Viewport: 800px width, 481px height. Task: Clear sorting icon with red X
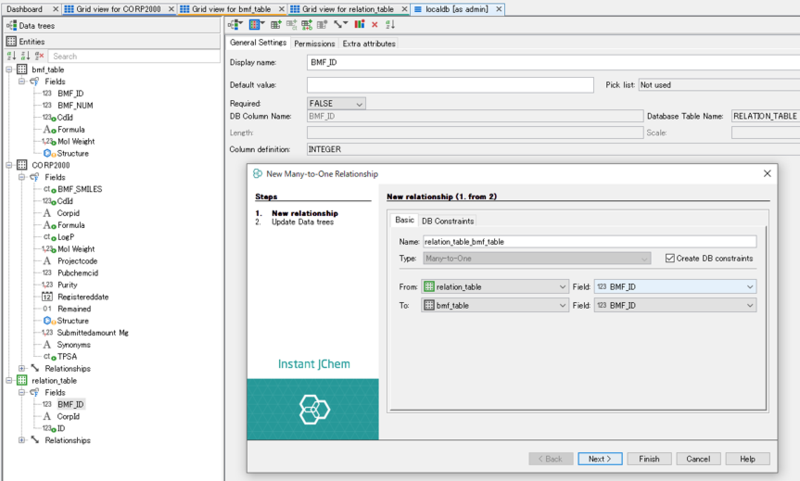(x=39, y=56)
